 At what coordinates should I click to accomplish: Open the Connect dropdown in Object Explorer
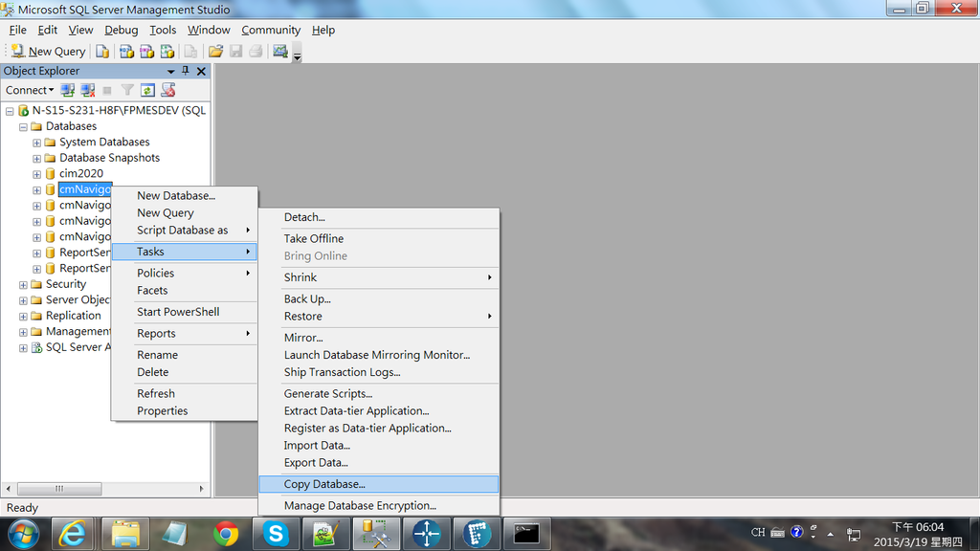pyautogui.click(x=30, y=90)
